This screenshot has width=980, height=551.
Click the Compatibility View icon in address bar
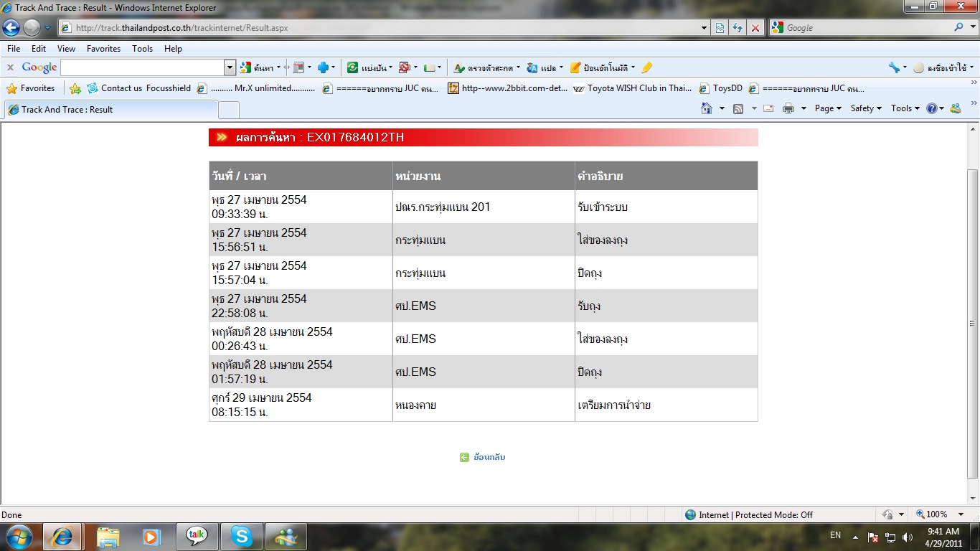pyautogui.click(x=720, y=28)
